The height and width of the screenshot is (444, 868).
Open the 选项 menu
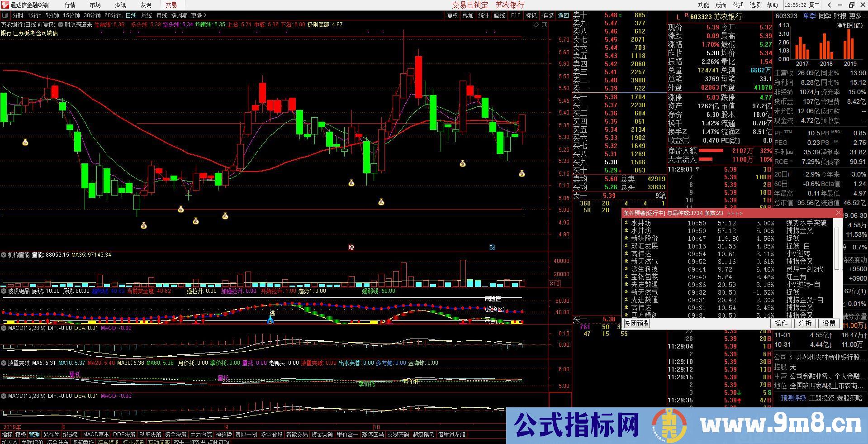(x=755, y=5)
